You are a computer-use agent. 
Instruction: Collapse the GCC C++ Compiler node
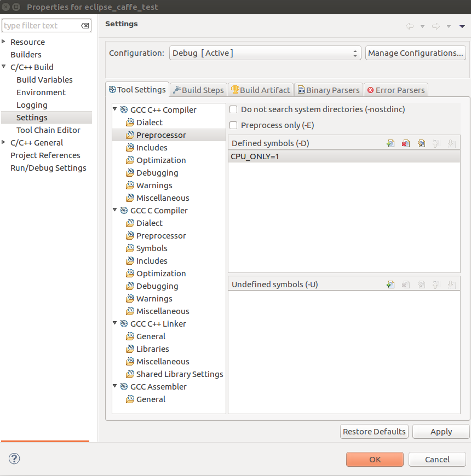point(115,109)
